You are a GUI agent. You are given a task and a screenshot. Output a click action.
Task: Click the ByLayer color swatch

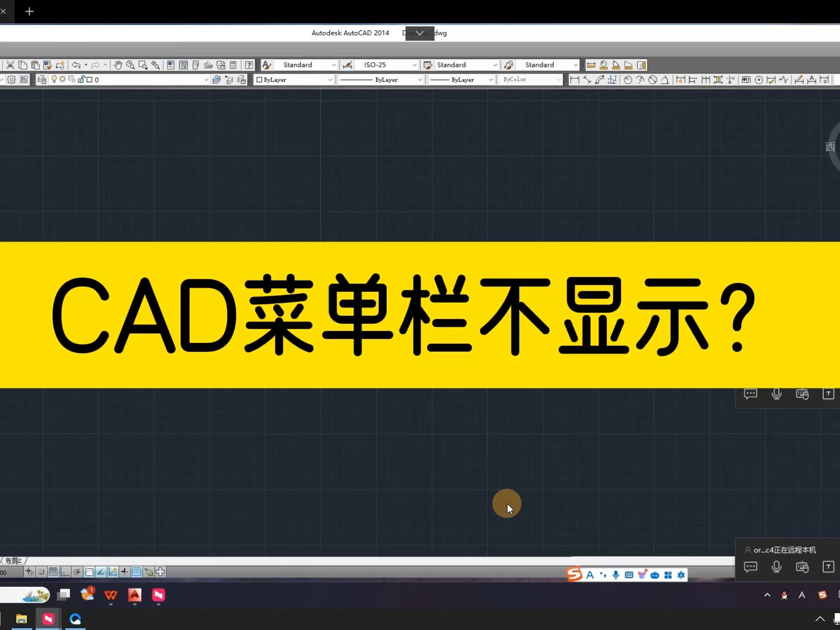[x=260, y=80]
